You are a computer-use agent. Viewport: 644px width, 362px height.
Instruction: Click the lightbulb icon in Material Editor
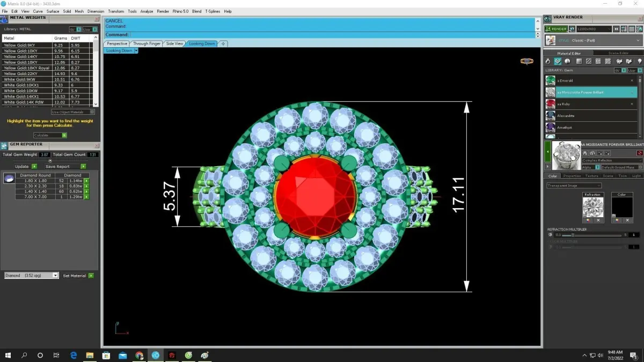[639, 61]
